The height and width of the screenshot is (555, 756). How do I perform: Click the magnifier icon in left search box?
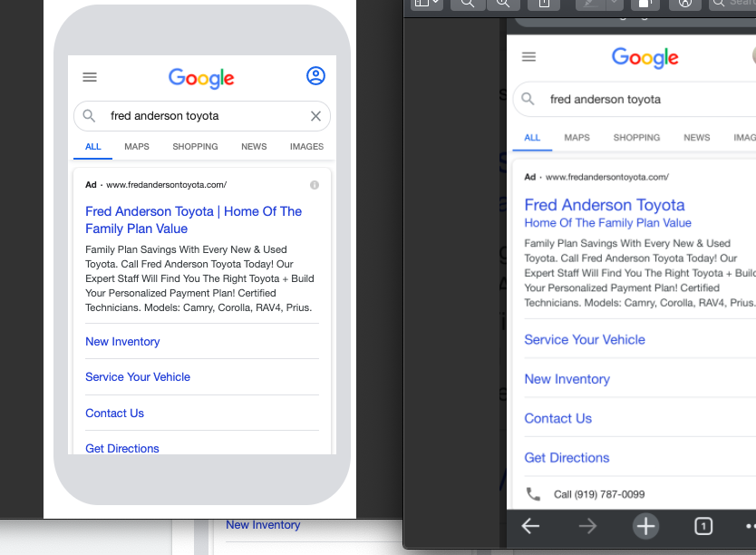89,116
